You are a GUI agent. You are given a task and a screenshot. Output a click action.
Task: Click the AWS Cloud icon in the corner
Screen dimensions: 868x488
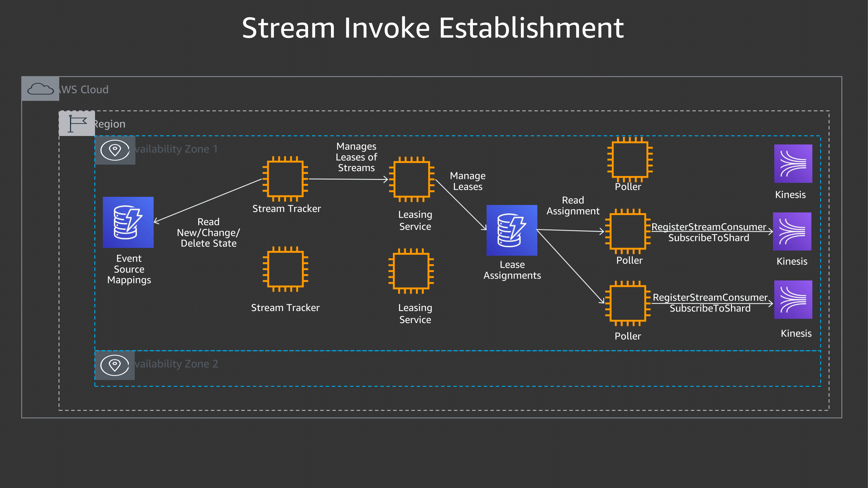(40, 88)
